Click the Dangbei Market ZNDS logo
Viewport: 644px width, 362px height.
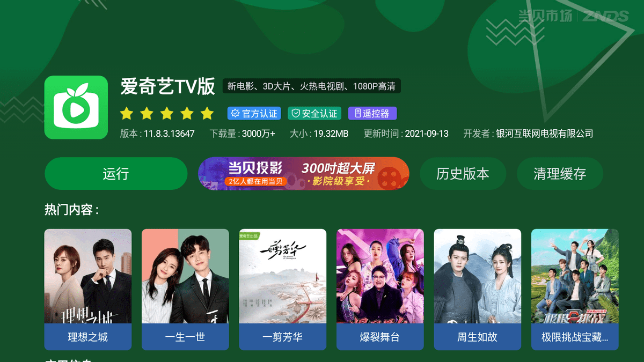573,16
